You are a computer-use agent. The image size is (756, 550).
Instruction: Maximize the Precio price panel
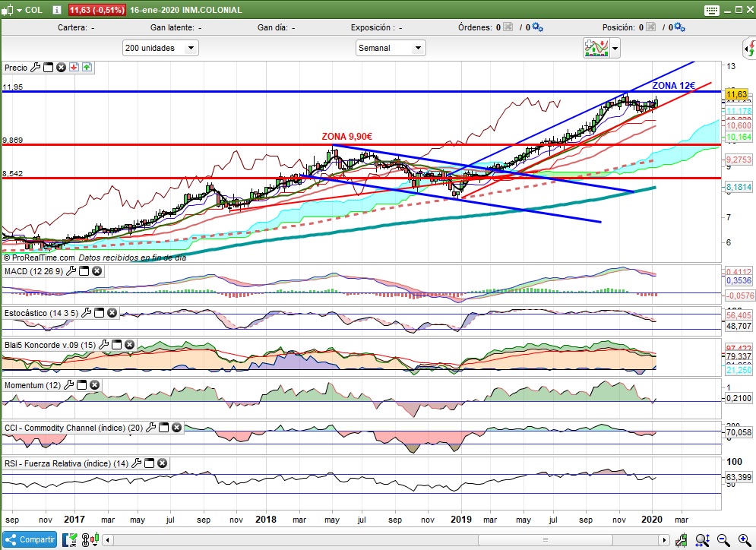coord(48,68)
